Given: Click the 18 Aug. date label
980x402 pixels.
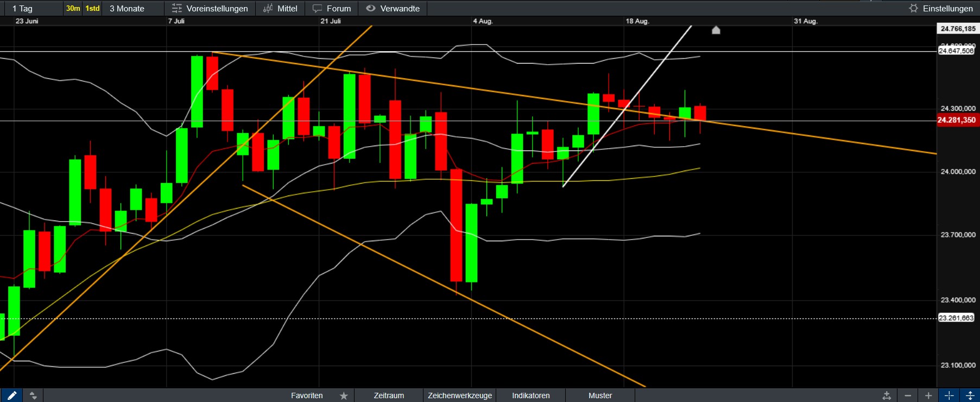Looking at the screenshot, I should pyautogui.click(x=637, y=21).
